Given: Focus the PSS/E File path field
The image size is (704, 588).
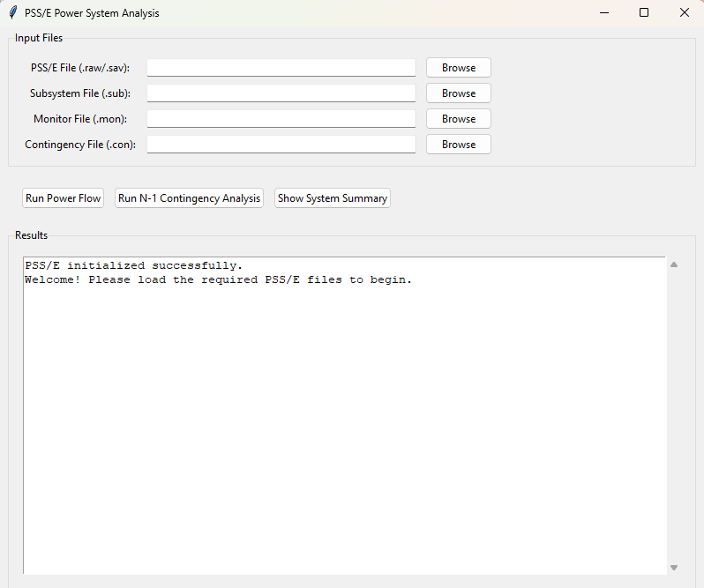Looking at the screenshot, I should (281, 68).
